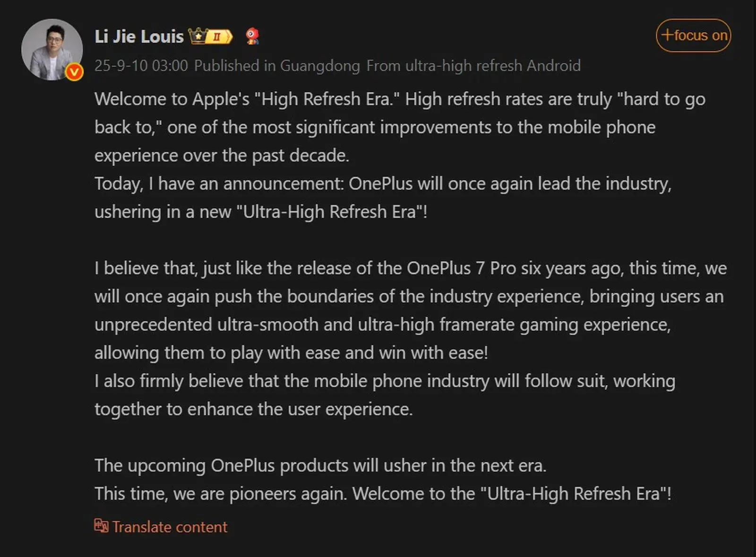This screenshot has width=756, height=557.
Task: Click From ultra-high refresh Android source
Action: pos(473,66)
